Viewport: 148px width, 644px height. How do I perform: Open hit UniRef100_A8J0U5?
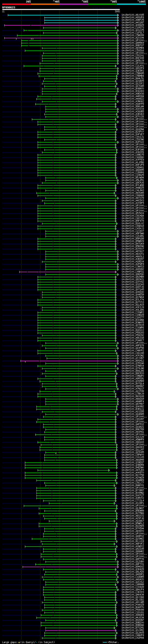click(133, 15)
